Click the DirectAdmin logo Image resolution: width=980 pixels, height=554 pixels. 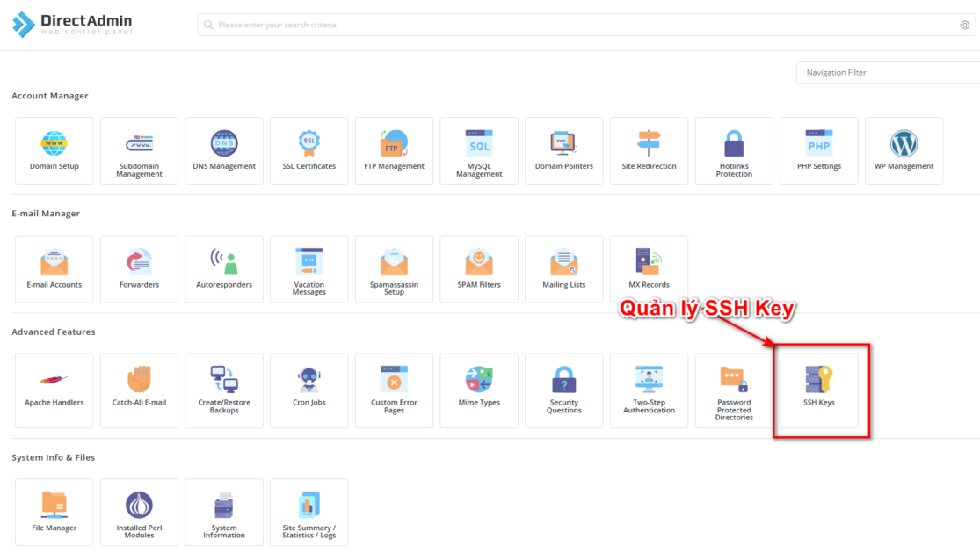click(72, 25)
